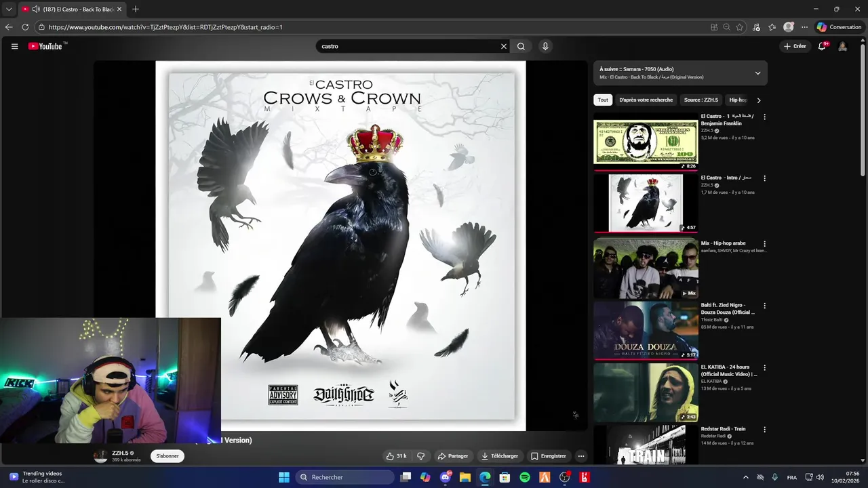The height and width of the screenshot is (488, 868).
Task: Show more filter chips with right arrow
Action: (x=758, y=100)
